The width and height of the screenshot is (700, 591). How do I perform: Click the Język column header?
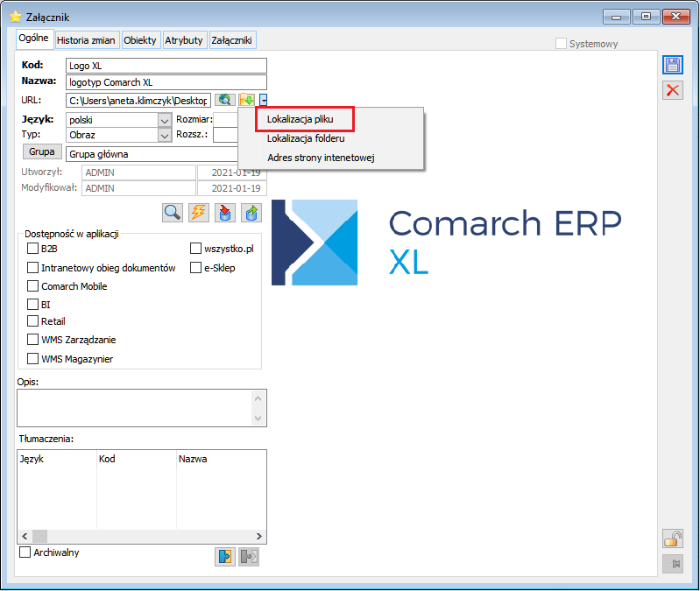pos(57,459)
